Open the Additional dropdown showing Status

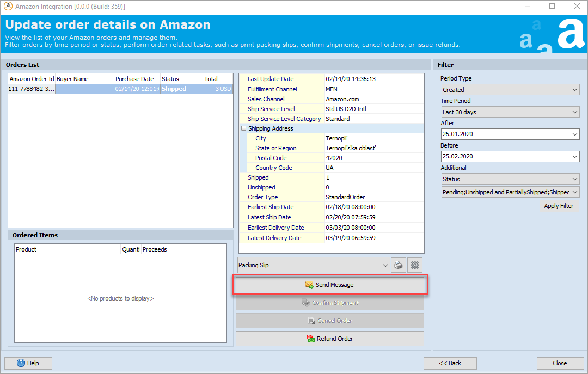click(510, 179)
